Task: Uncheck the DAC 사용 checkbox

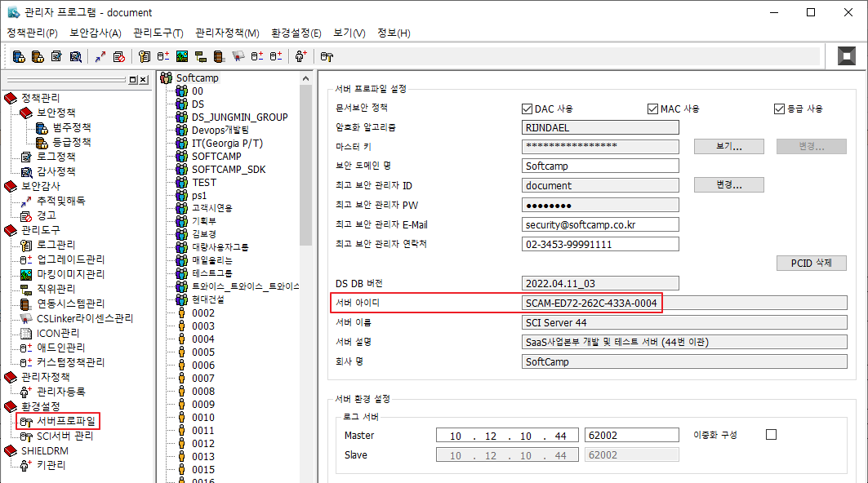Action: 527,109
